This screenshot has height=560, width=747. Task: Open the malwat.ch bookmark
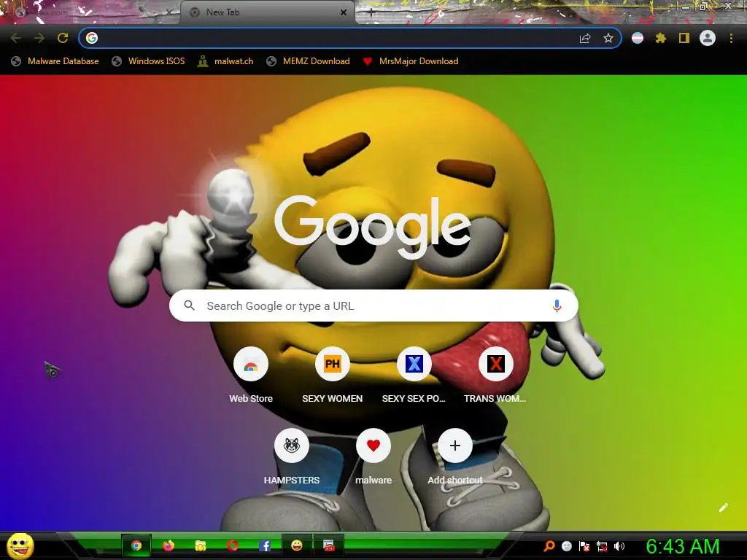(225, 61)
